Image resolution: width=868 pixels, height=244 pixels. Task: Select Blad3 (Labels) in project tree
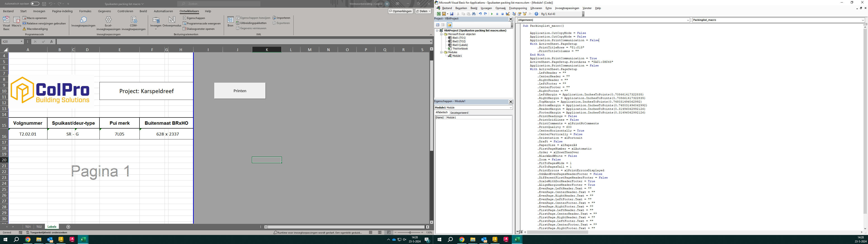point(460,45)
